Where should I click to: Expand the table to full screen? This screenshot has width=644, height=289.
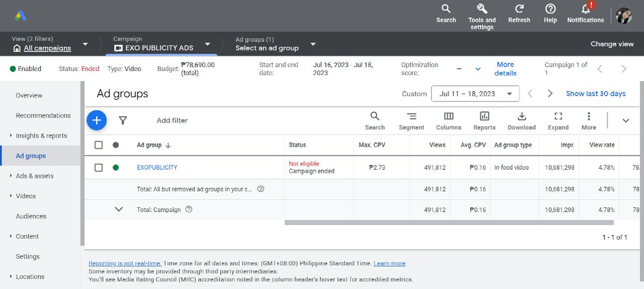coord(558,121)
